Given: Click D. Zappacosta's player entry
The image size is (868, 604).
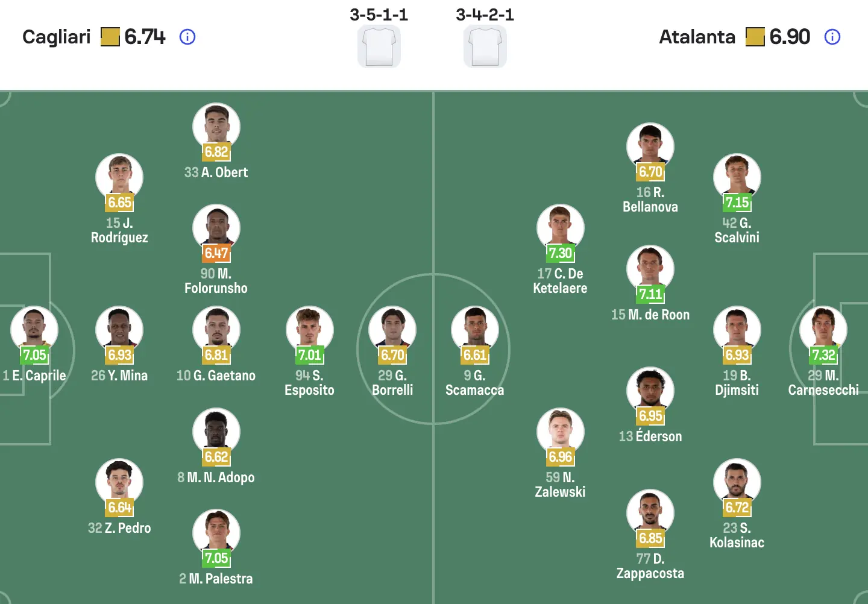Looking at the screenshot, I should [x=650, y=513].
